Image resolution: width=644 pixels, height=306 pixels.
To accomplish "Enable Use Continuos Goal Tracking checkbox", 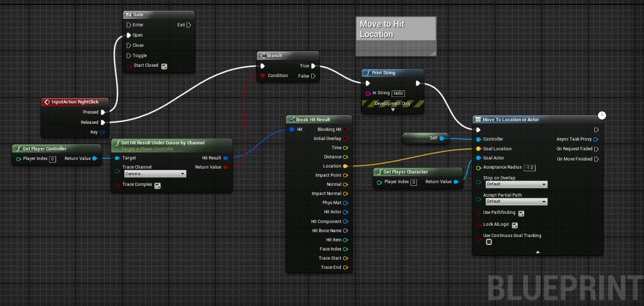I will coord(489,242).
